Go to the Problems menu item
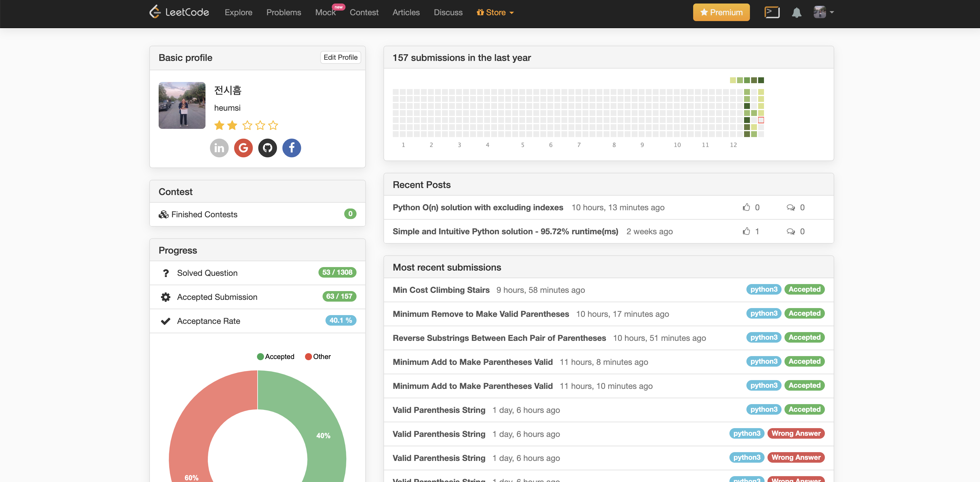 pyautogui.click(x=283, y=13)
